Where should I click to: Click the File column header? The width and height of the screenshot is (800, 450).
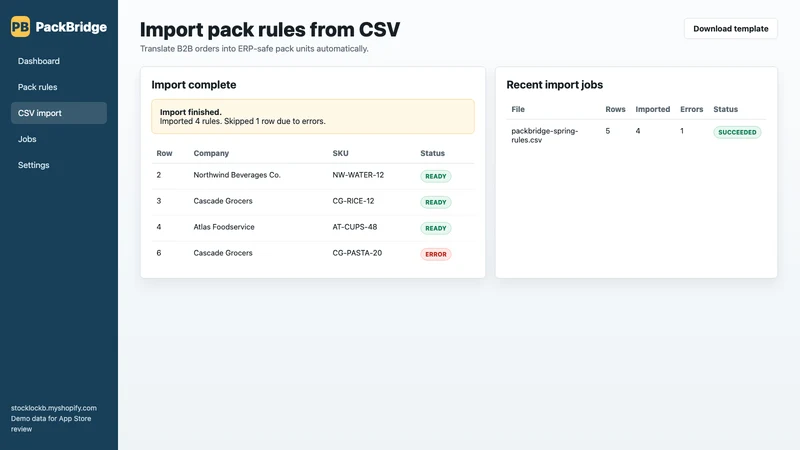pos(518,109)
